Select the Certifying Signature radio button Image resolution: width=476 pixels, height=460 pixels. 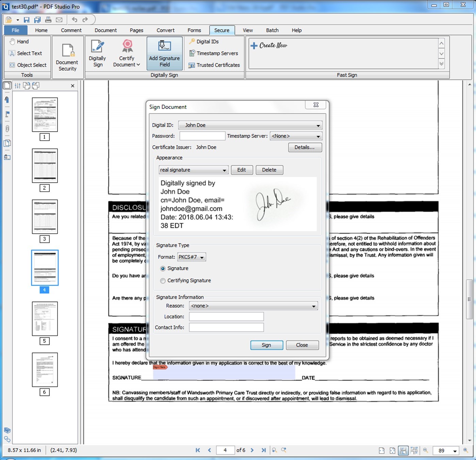point(163,281)
